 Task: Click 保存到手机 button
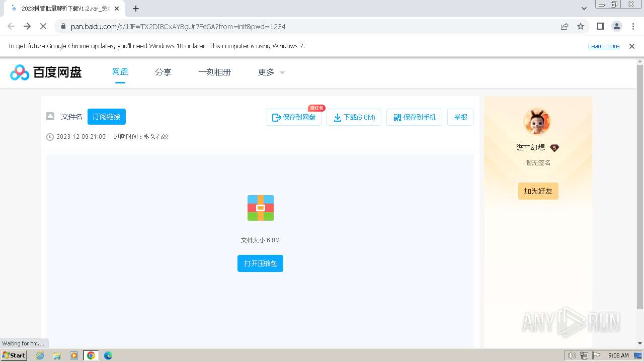pos(414,117)
